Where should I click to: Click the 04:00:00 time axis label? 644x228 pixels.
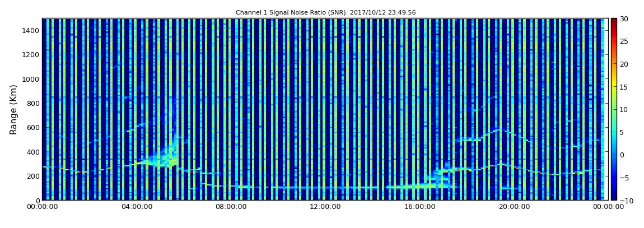tap(138, 207)
